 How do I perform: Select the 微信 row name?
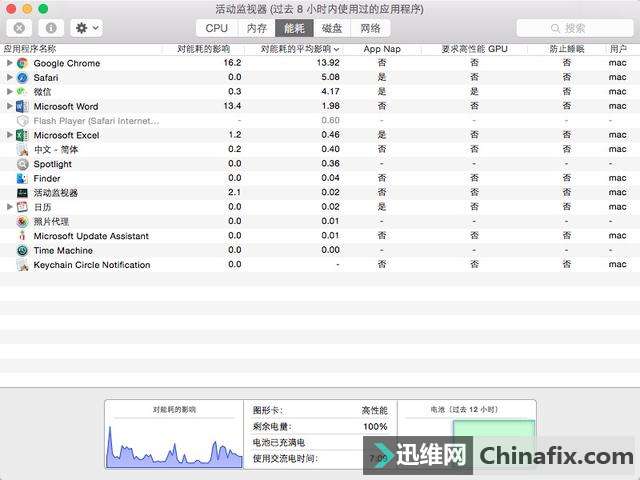(x=42, y=92)
